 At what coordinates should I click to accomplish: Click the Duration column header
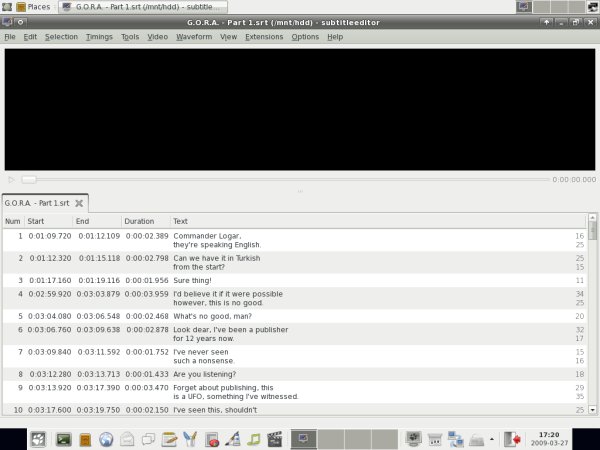point(146,221)
